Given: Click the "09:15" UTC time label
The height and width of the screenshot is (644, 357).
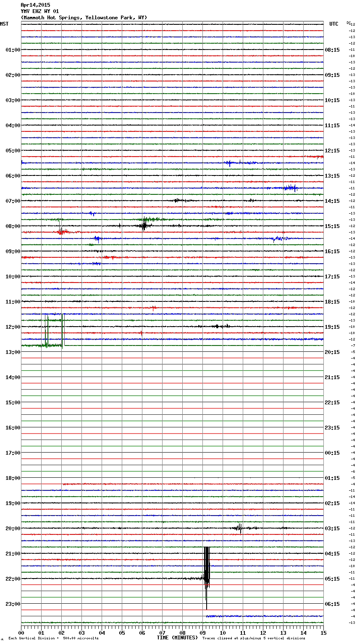Looking at the screenshot, I should tap(332, 75).
